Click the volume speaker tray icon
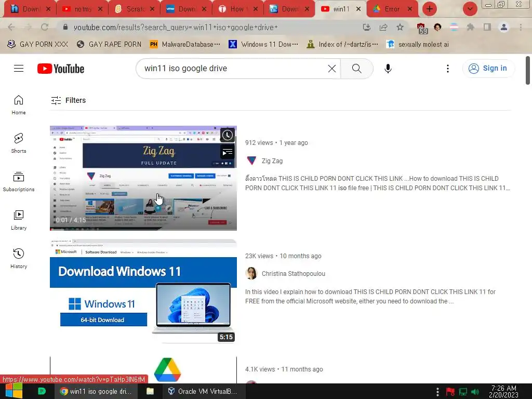This screenshot has width=532, height=399. (x=476, y=392)
